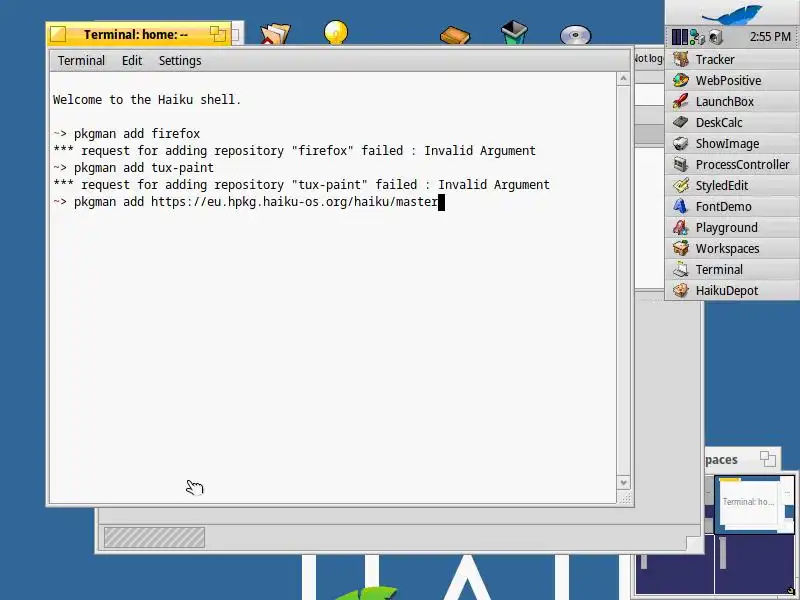Select the Terminal workspace thumbnail
The width and height of the screenshot is (800, 600).
click(754, 504)
